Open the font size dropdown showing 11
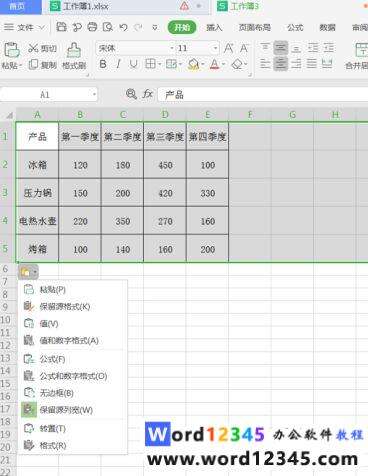The height and width of the screenshot is (476, 368). [x=215, y=48]
